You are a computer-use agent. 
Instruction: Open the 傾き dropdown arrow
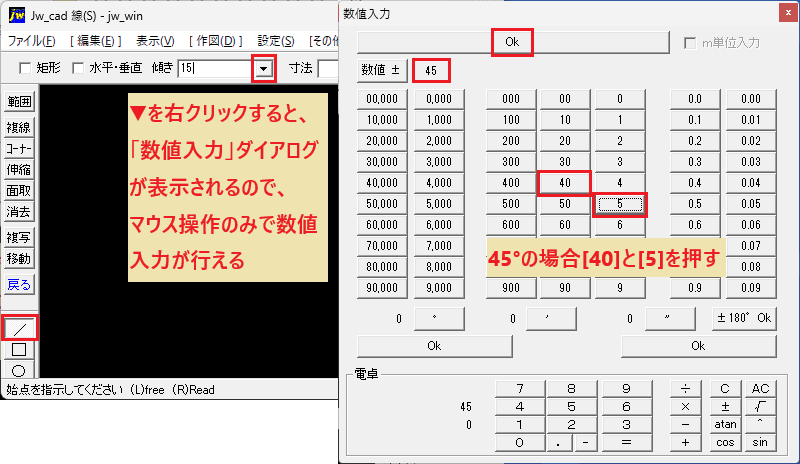click(264, 68)
